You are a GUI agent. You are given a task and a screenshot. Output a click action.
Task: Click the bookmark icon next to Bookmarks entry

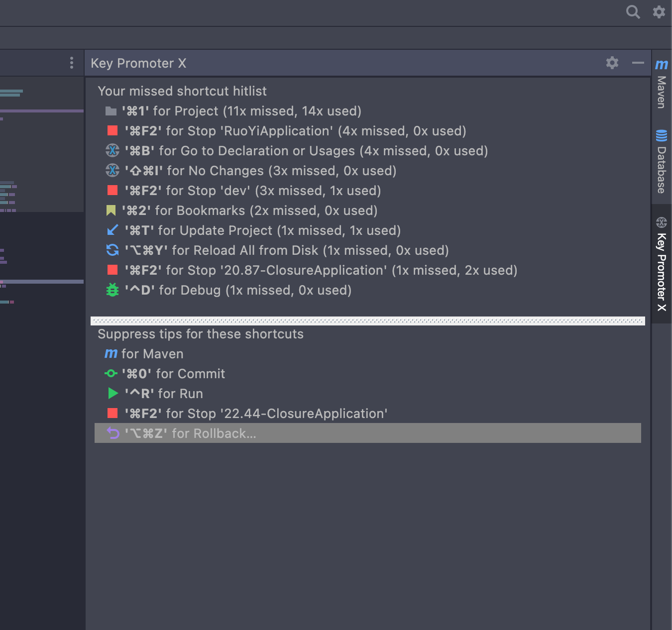112,210
